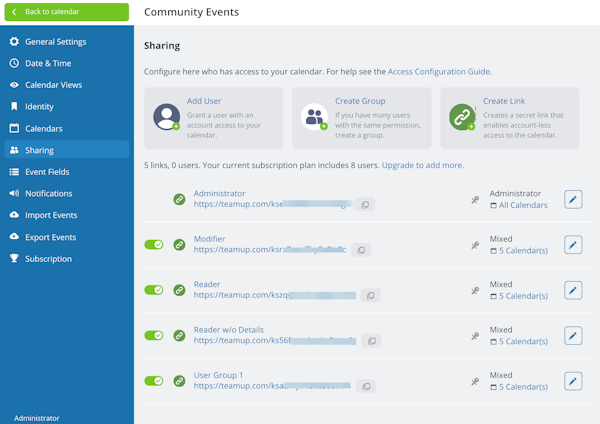Click the Create Link icon
The height and width of the screenshot is (424, 600).
(462, 118)
